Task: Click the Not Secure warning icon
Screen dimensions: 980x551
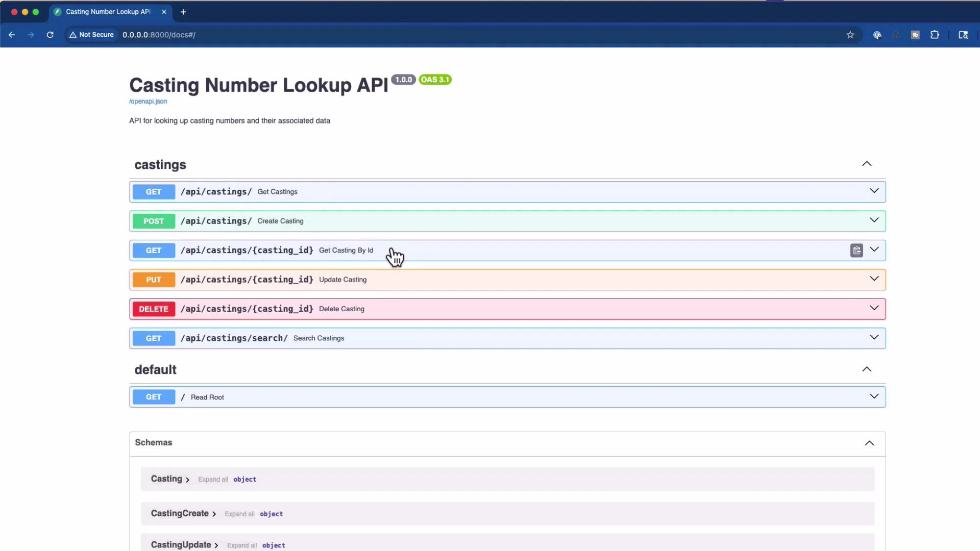Action: [72, 35]
